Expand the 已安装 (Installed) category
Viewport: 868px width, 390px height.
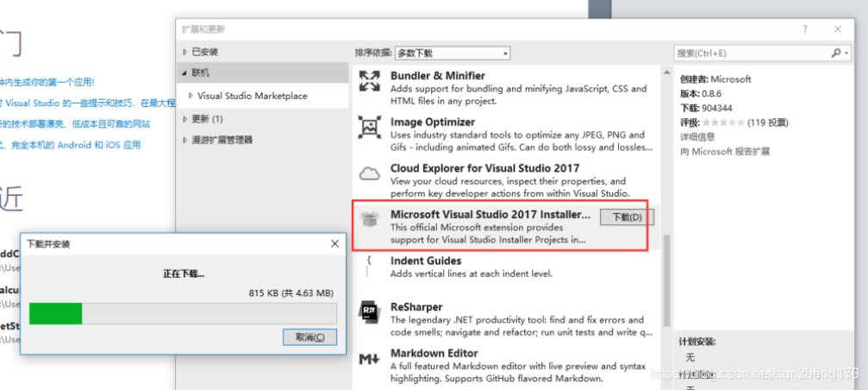coord(185,52)
